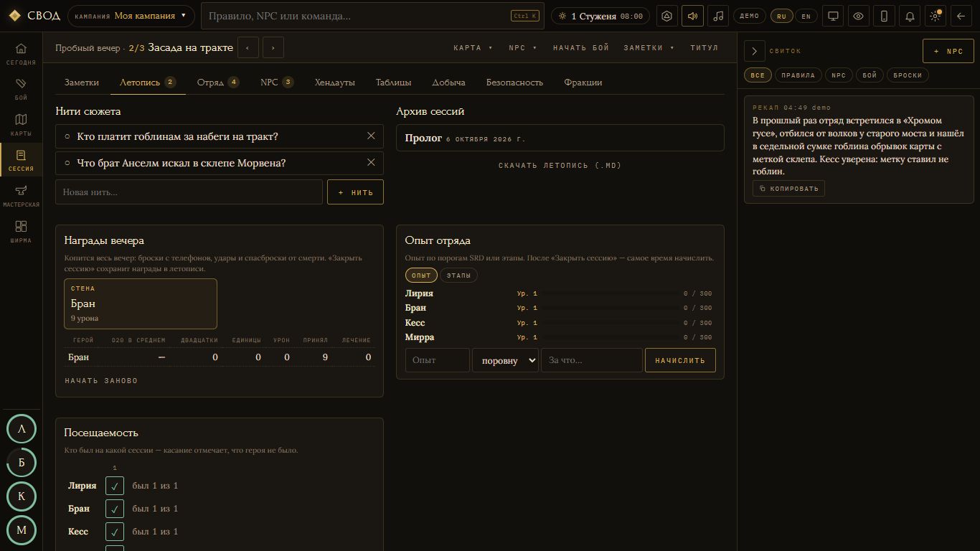Collapse the Свиток side panel

755,51
